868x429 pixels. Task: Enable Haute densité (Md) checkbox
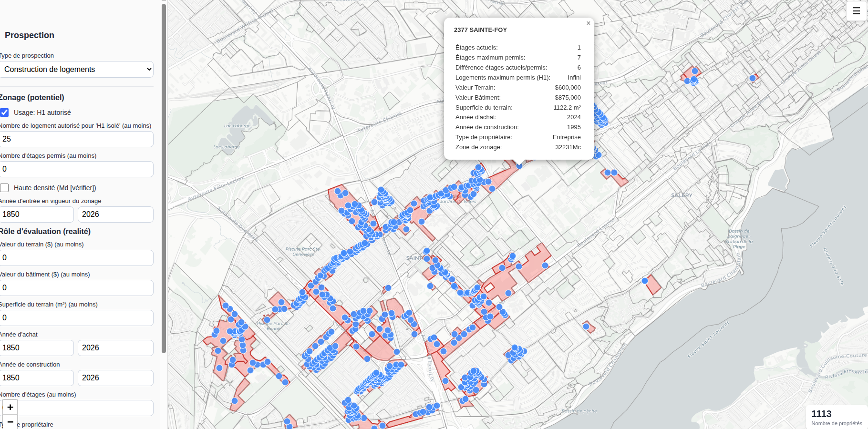click(4, 188)
